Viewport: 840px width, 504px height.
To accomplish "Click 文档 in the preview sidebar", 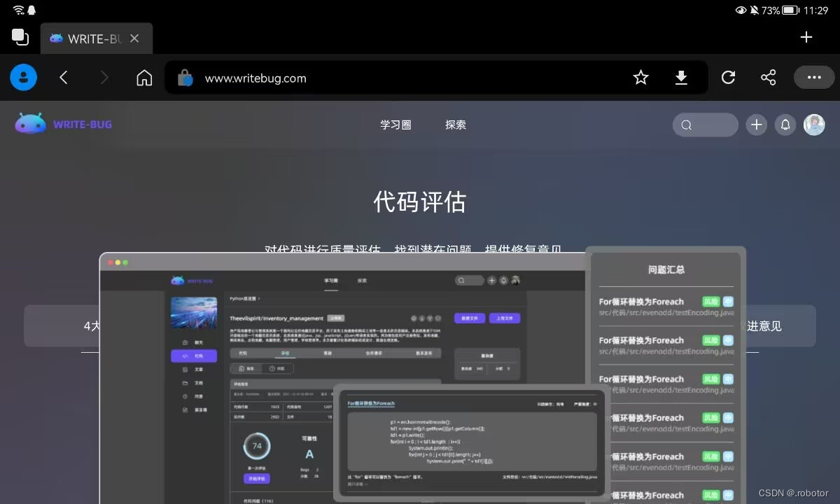I will click(194, 382).
